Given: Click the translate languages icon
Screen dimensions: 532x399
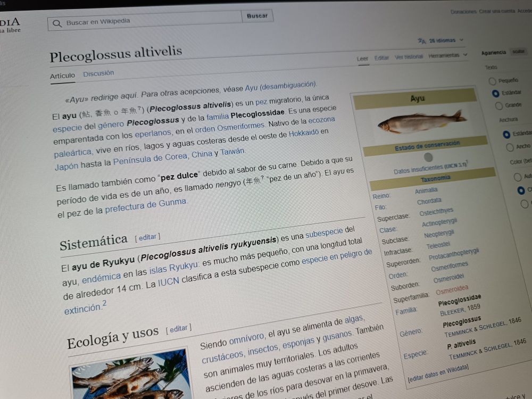Looking at the screenshot, I should point(421,41).
